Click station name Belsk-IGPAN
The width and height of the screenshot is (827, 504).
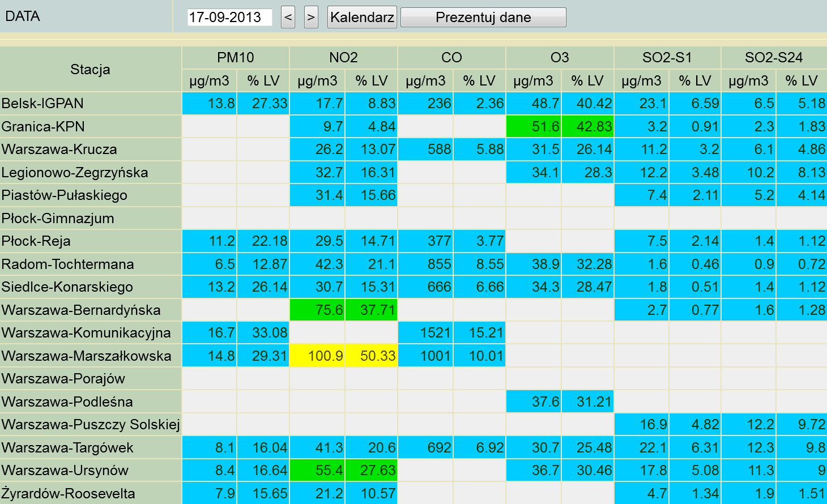click(x=42, y=104)
